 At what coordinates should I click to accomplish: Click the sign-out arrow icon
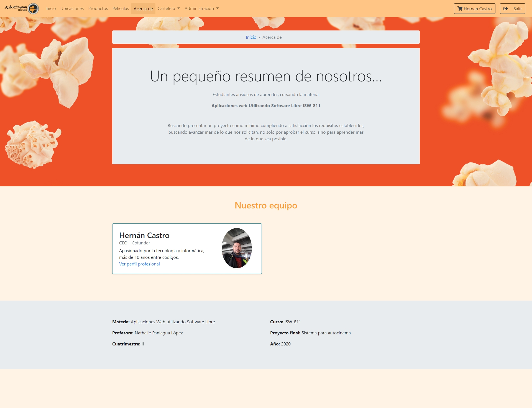coord(506,9)
